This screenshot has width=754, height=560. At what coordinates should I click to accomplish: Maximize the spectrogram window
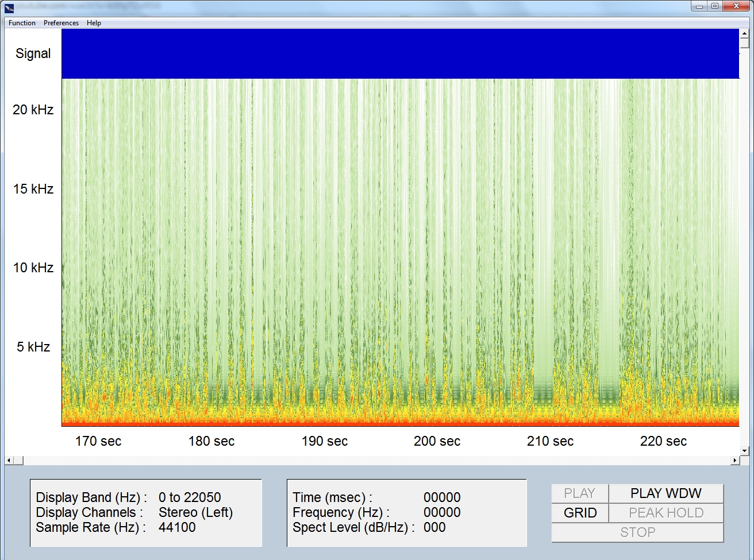[715, 6]
